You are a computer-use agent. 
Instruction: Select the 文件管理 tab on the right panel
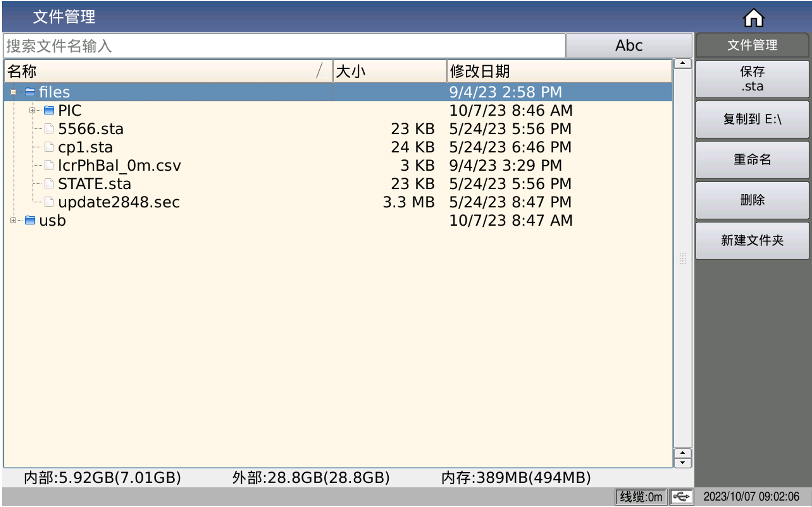pyautogui.click(x=752, y=45)
